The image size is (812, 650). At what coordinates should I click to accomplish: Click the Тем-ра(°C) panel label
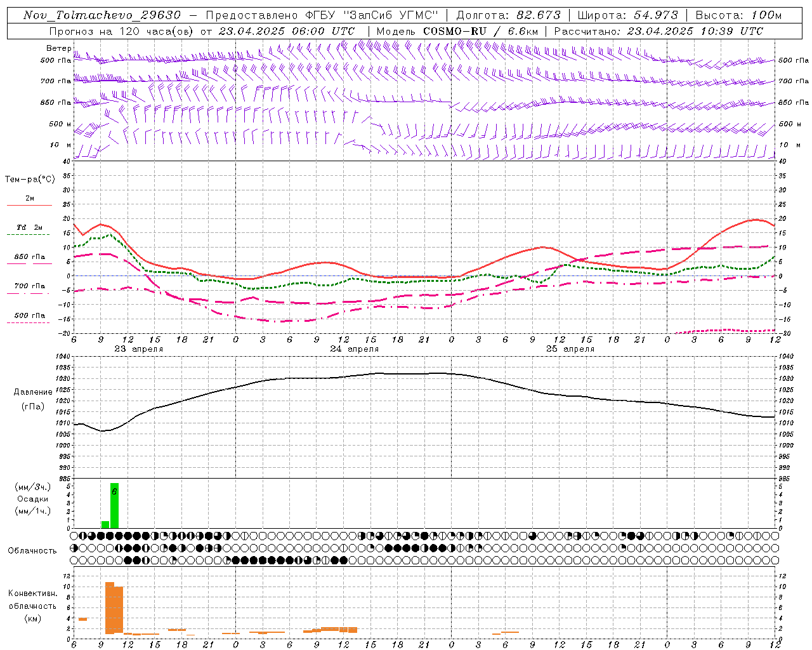pos(30,180)
